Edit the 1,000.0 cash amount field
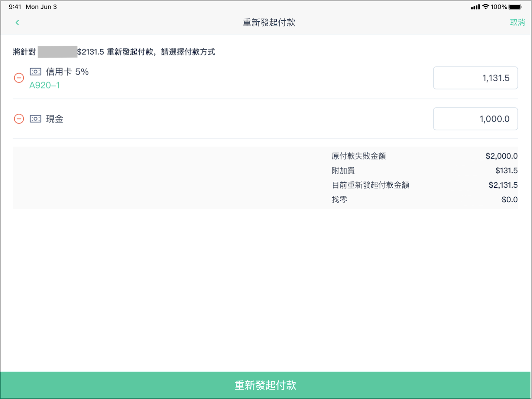 [475, 119]
